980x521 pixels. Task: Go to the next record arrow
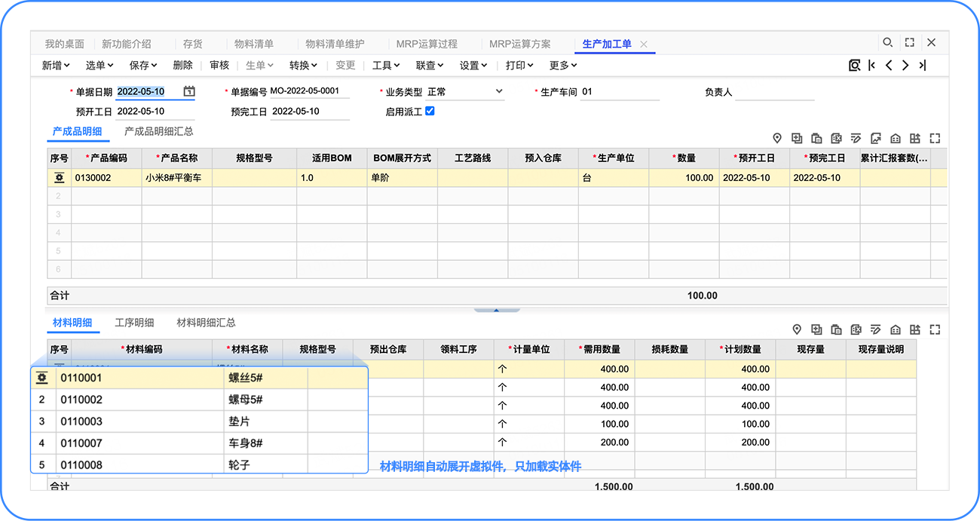pos(905,66)
